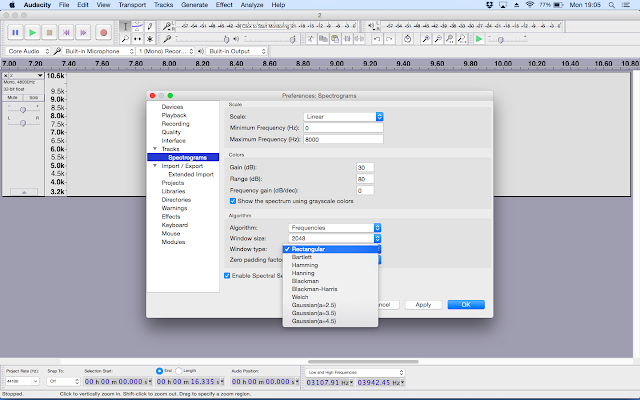Click the recording meter microphone icon
Image resolution: width=640 pixels, height=400 pixels.
167,27
